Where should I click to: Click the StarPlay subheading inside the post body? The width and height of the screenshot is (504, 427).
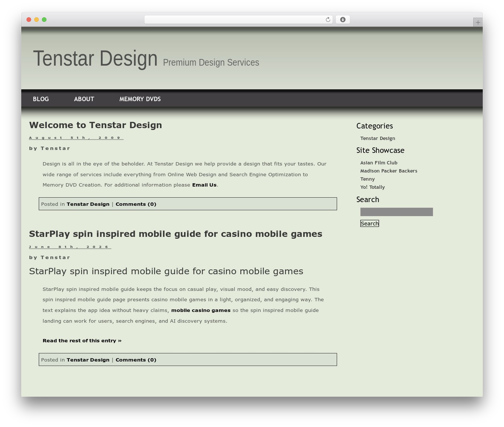(x=166, y=271)
